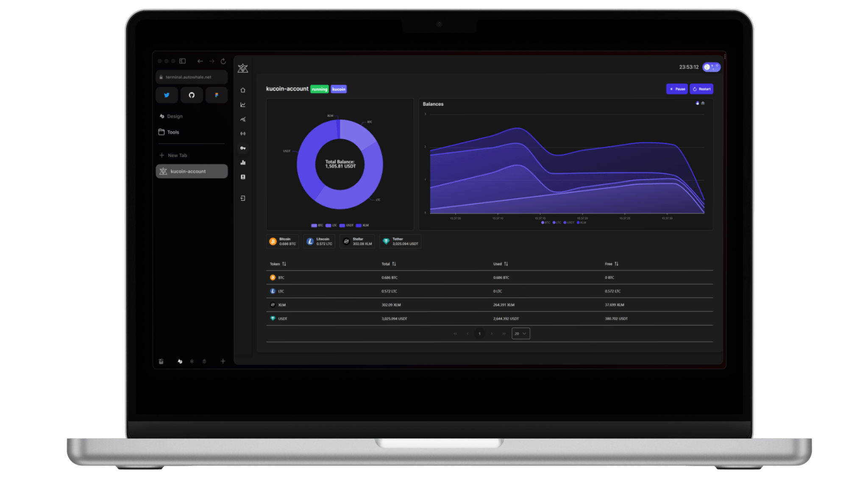Jump to the last table page
Image resolution: width=868 pixels, height=485 pixels.
tap(504, 334)
